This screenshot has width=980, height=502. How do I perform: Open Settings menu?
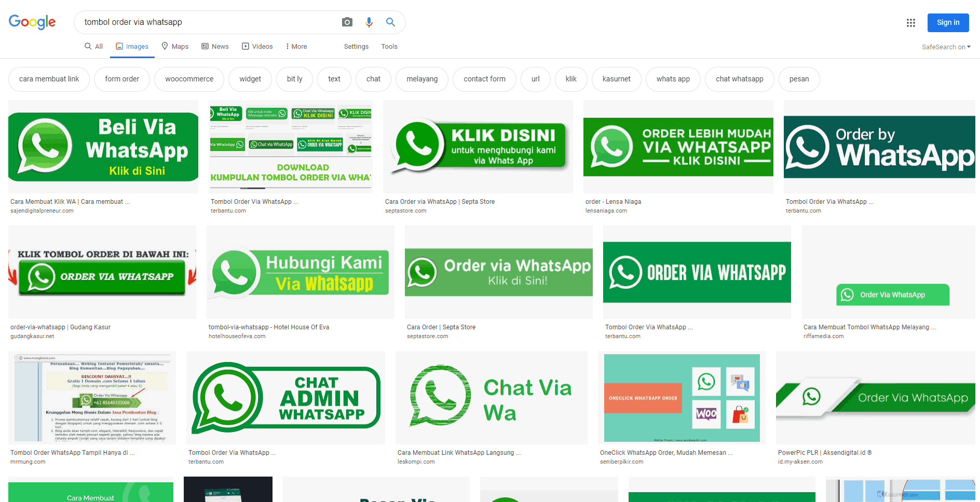point(356,47)
